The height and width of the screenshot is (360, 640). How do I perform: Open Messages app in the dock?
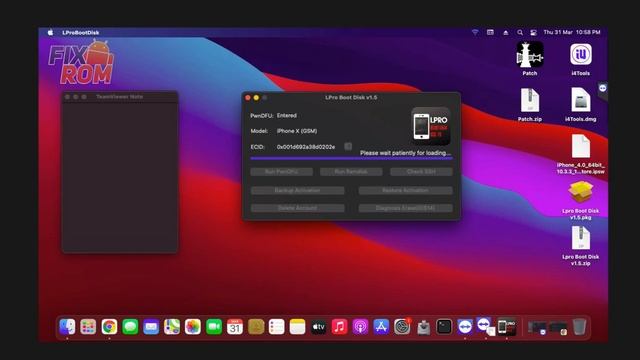[x=130, y=327]
